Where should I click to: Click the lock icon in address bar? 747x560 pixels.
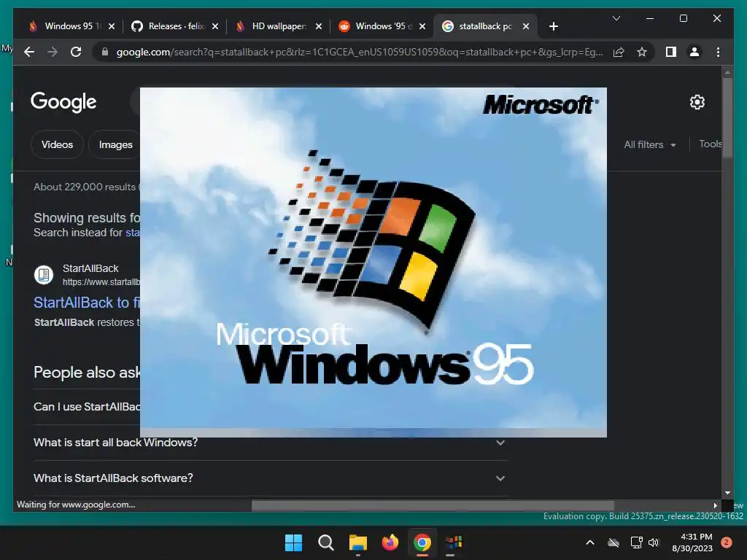coord(105,52)
